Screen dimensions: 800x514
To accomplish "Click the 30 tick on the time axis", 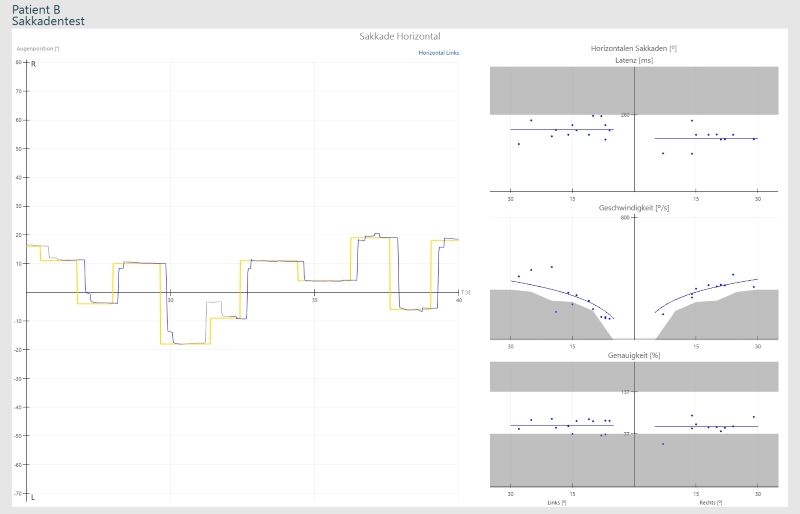I will (x=171, y=300).
